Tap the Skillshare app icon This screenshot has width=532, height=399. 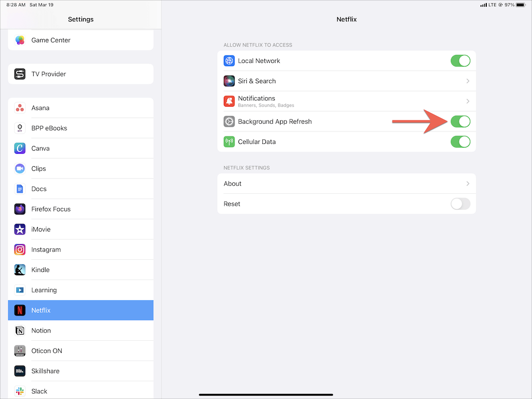point(20,371)
